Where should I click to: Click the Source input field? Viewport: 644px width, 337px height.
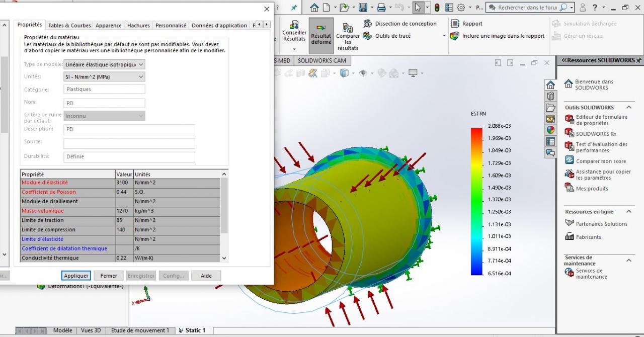pyautogui.click(x=129, y=143)
